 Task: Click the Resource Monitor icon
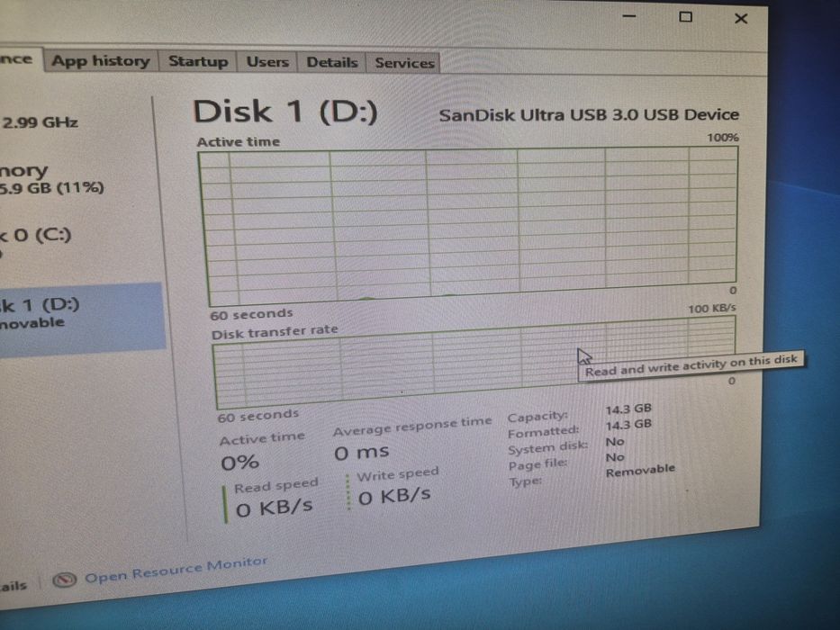pos(64,579)
